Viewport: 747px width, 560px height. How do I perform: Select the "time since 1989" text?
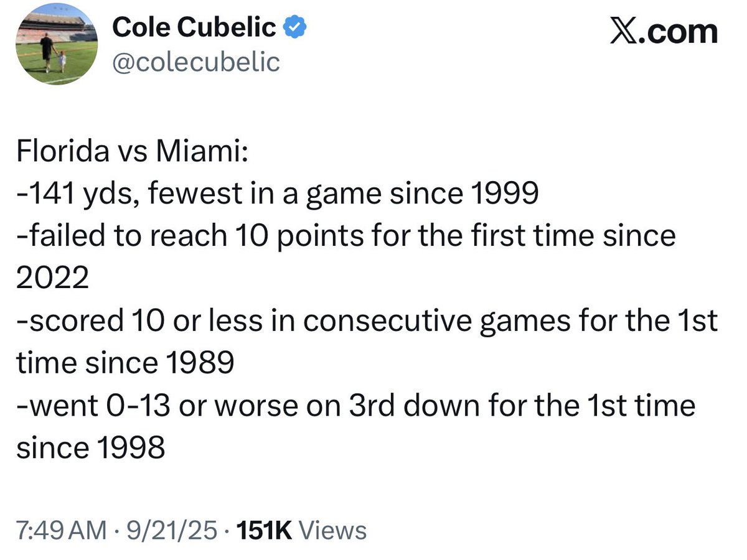[125, 363]
